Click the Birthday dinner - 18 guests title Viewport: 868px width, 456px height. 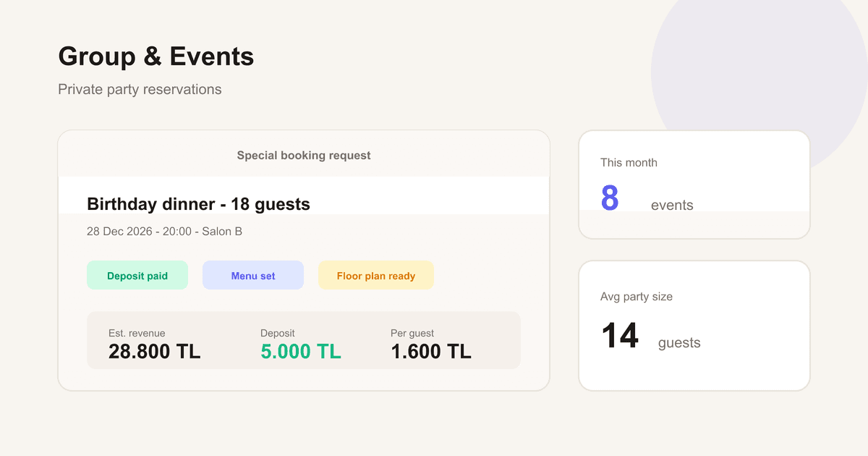198,204
